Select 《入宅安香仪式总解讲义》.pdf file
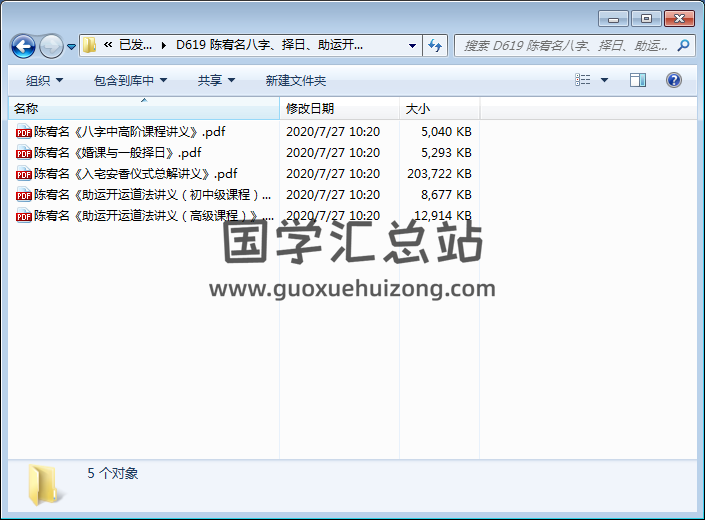705x520 pixels. click(135, 174)
